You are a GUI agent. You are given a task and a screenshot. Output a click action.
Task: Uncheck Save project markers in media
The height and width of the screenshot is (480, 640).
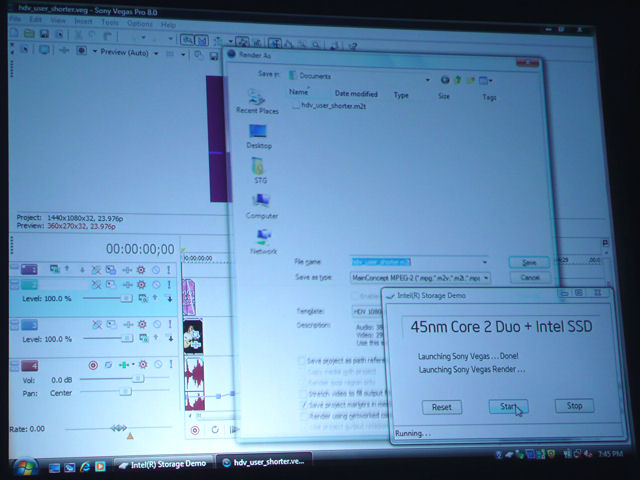click(303, 404)
